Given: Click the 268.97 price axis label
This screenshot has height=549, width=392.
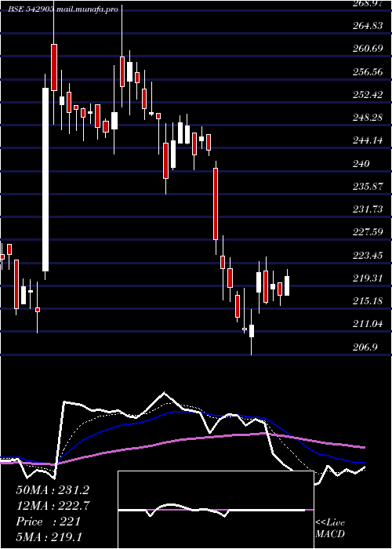Looking at the screenshot, I should click(x=367, y=3).
